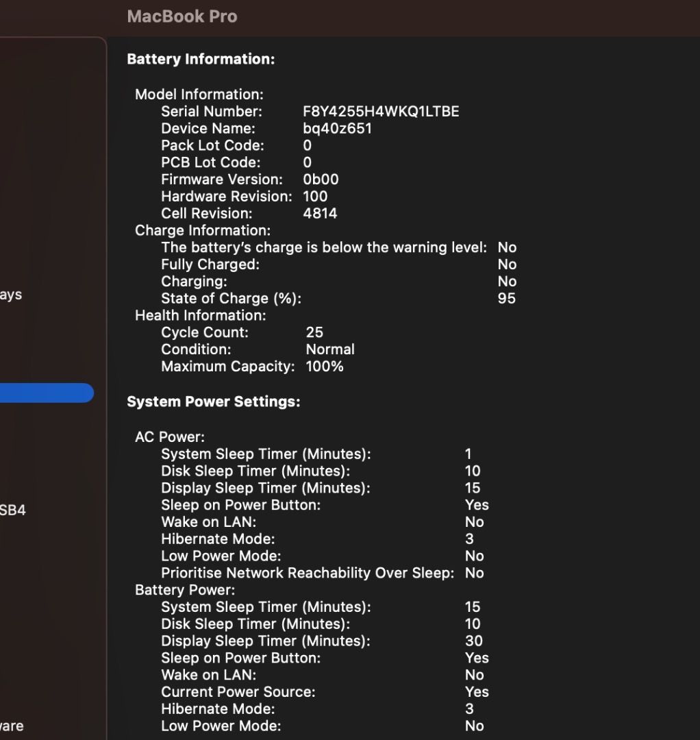Click the Cycle Count value 25
This screenshot has width=700, height=740.
[314, 332]
